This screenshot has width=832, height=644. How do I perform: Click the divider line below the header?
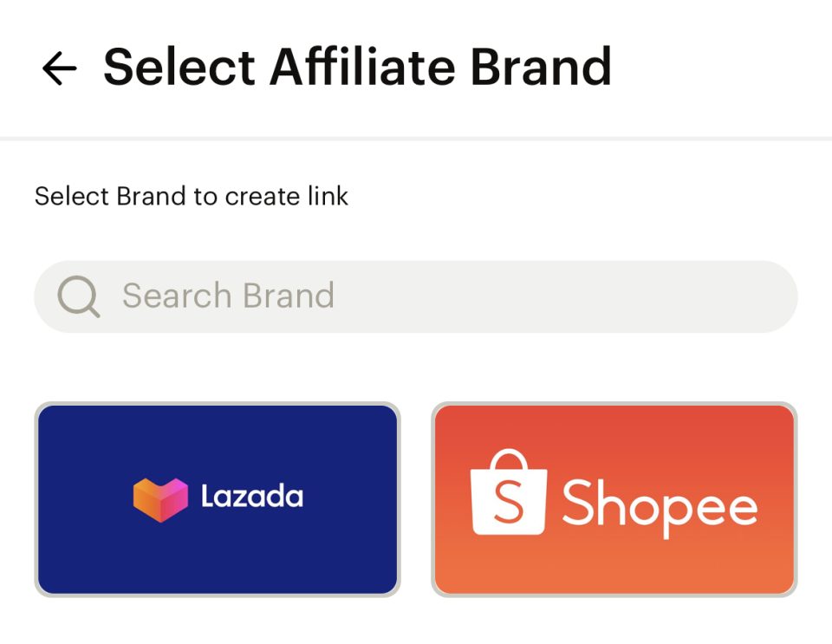click(x=416, y=139)
